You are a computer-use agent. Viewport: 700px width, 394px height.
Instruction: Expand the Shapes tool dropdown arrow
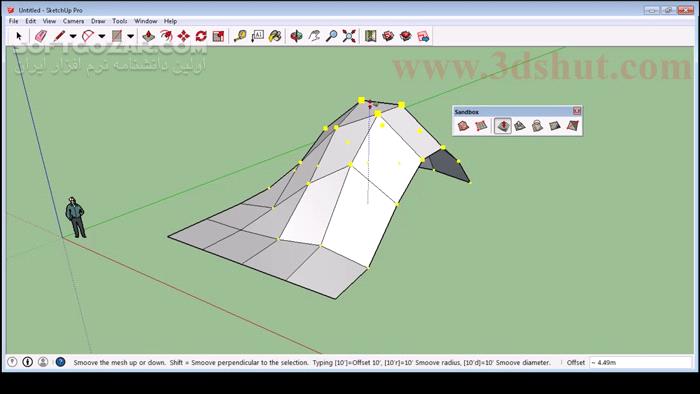(130, 36)
